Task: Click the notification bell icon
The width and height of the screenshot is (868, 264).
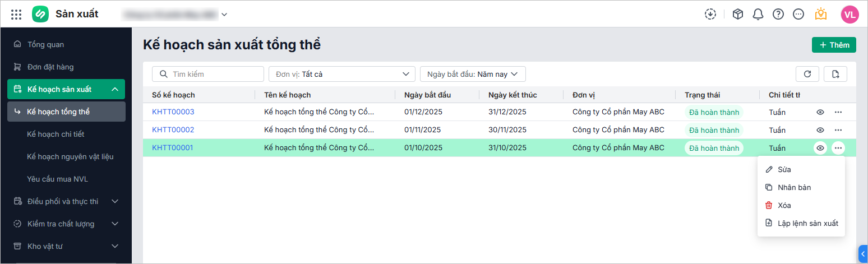Action: (x=758, y=15)
